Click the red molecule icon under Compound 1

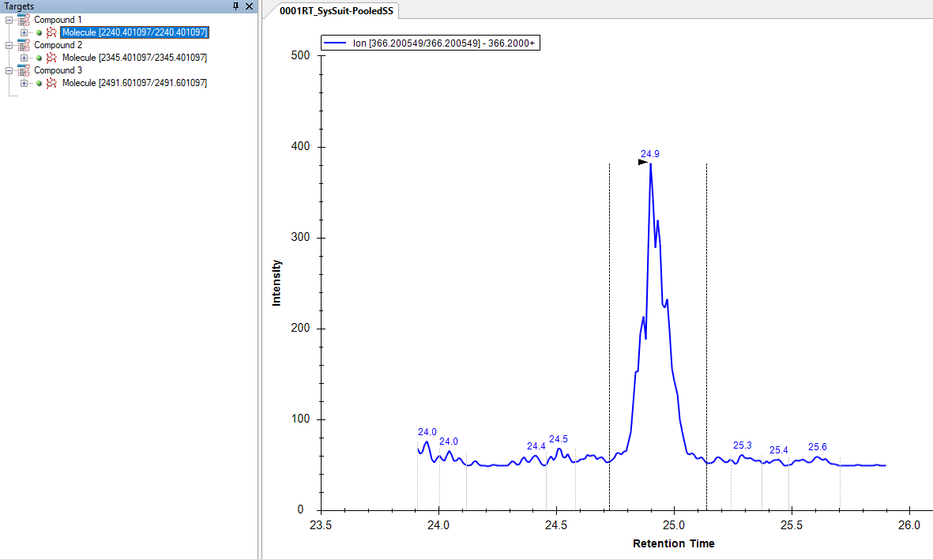tap(52, 32)
